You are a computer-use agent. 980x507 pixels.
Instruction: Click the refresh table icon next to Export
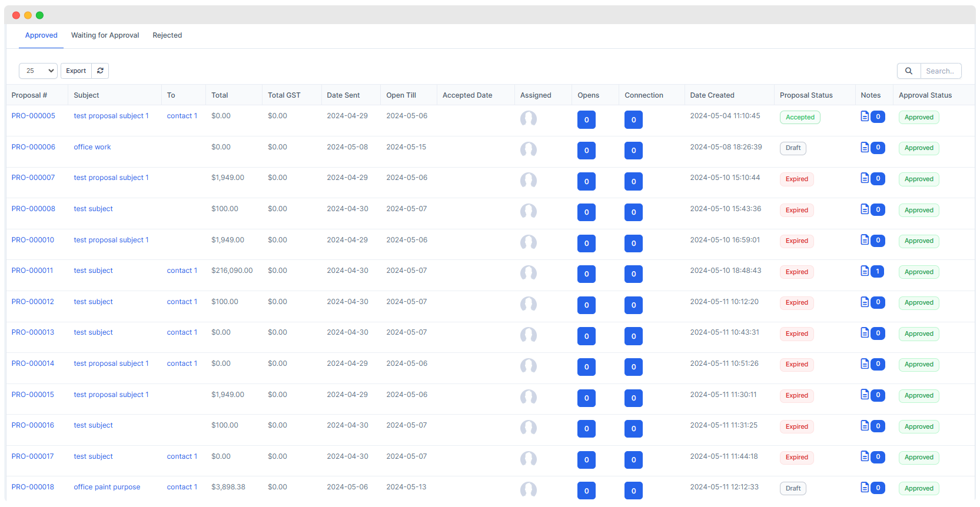pyautogui.click(x=100, y=71)
